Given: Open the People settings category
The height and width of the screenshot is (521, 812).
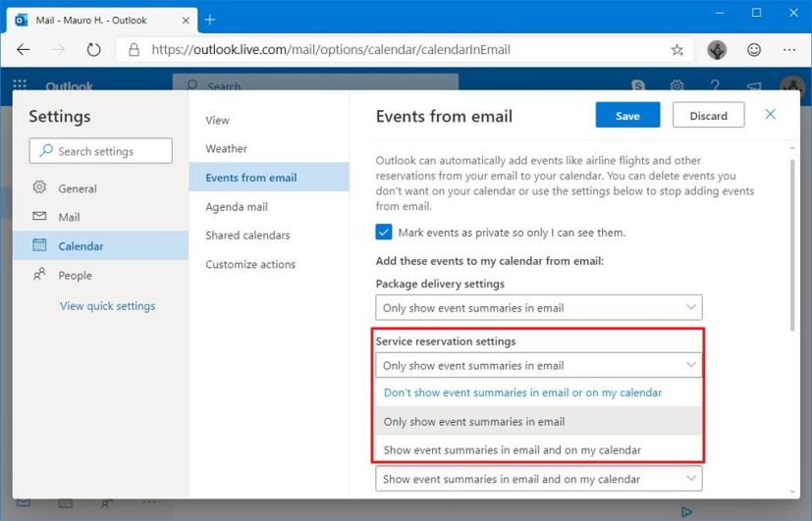Looking at the screenshot, I should click(101, 275).
